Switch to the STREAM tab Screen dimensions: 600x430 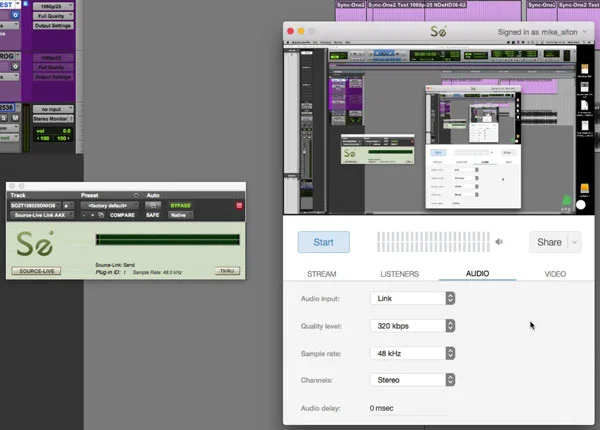pyautogui.click(x=322, y=274)
